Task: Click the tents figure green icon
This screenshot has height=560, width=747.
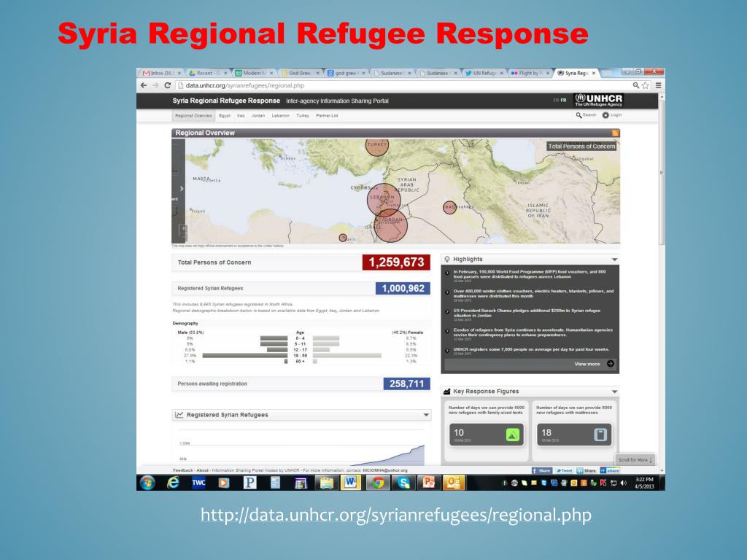Action: 512,435
